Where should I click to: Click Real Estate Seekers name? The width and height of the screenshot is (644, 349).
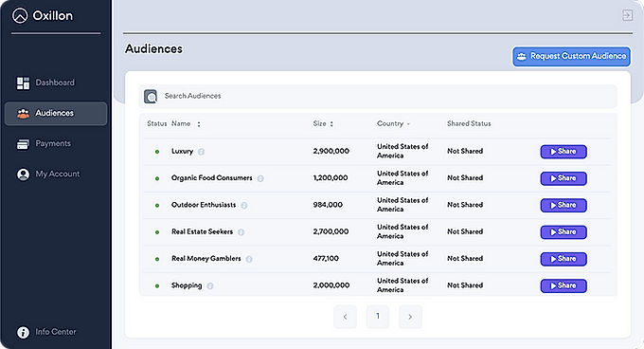click(202, 231)
